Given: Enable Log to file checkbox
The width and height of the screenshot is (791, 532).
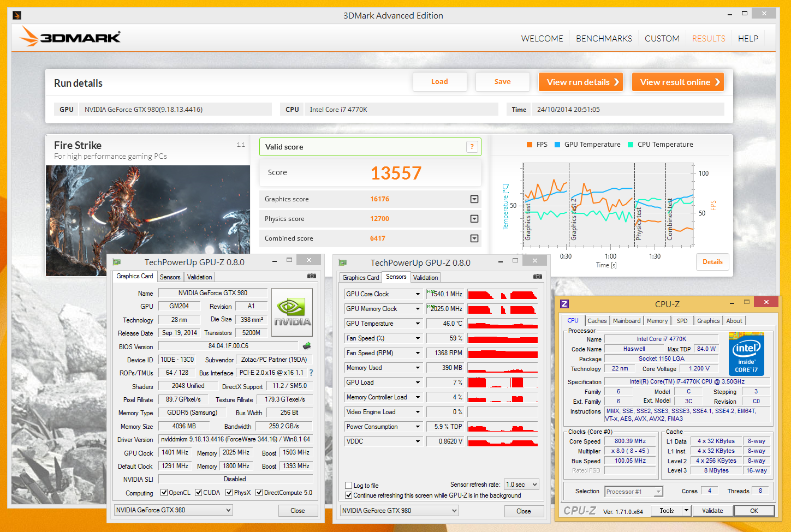Looking at the screenshot, I should click(349, 486).
